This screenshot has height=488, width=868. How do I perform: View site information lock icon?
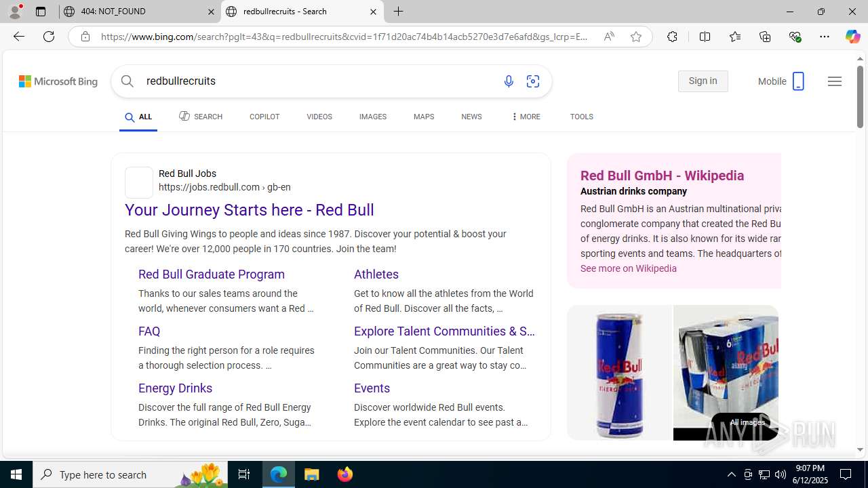pyautogui.click(x=85, y=37)
